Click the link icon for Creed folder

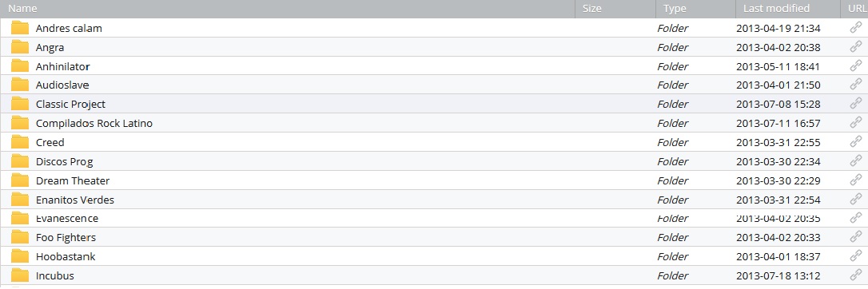coord(856,142)
